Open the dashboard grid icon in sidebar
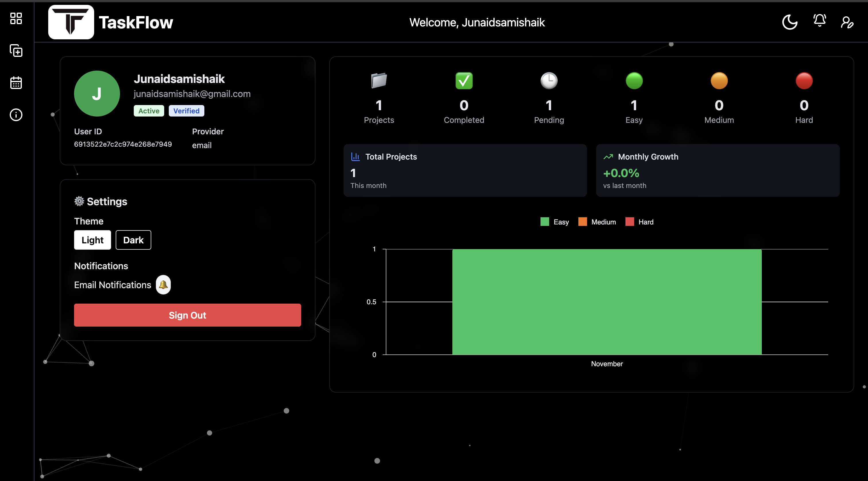This screenshot has height=481, width=868. (x=16, y=19)
